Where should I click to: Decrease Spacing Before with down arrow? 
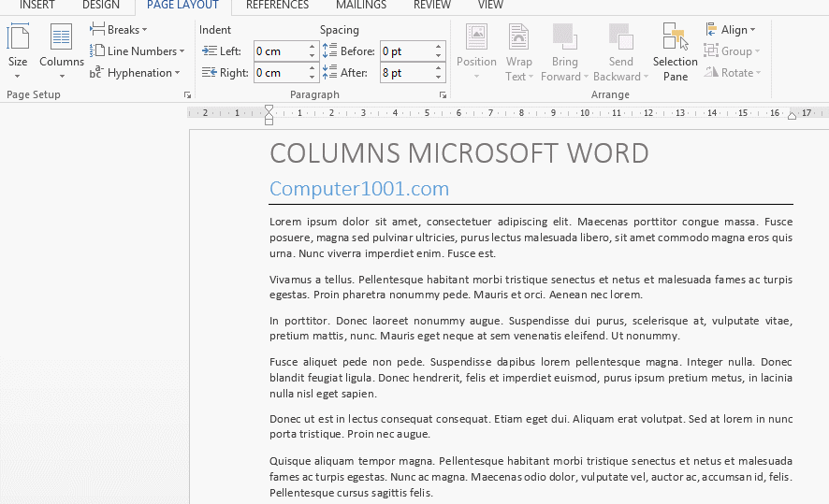click(439, 56)
